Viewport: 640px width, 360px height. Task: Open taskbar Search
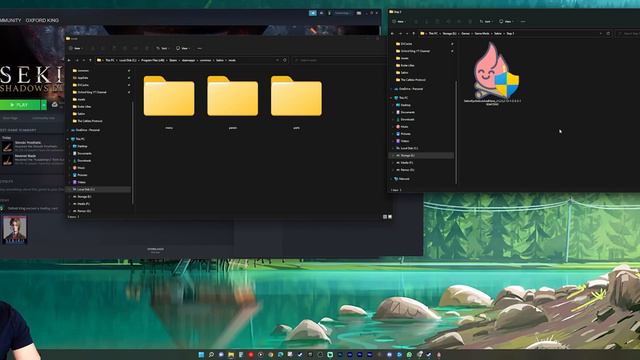[x=211, y=355]
